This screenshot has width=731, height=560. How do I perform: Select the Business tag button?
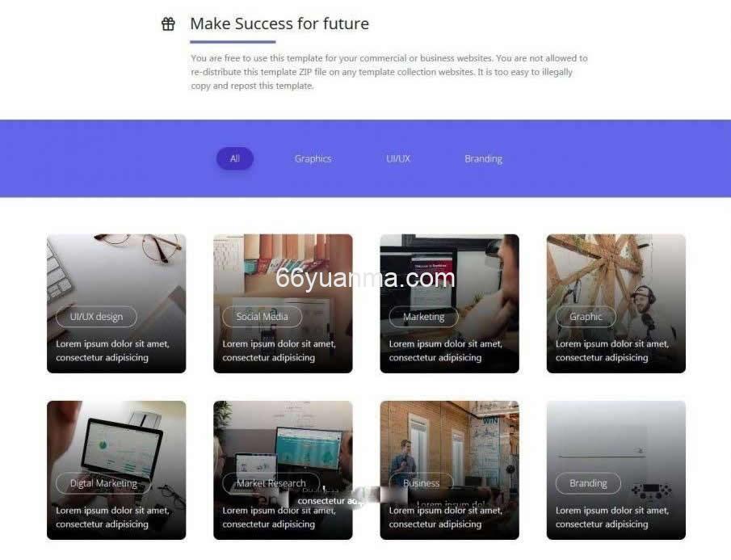(422, 483)
